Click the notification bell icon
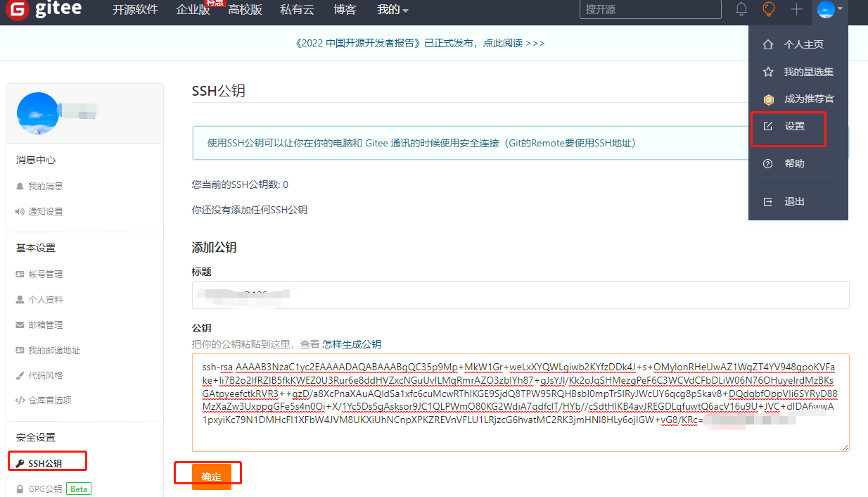This screenshot has width=868, height=497. tap(741, 9)
